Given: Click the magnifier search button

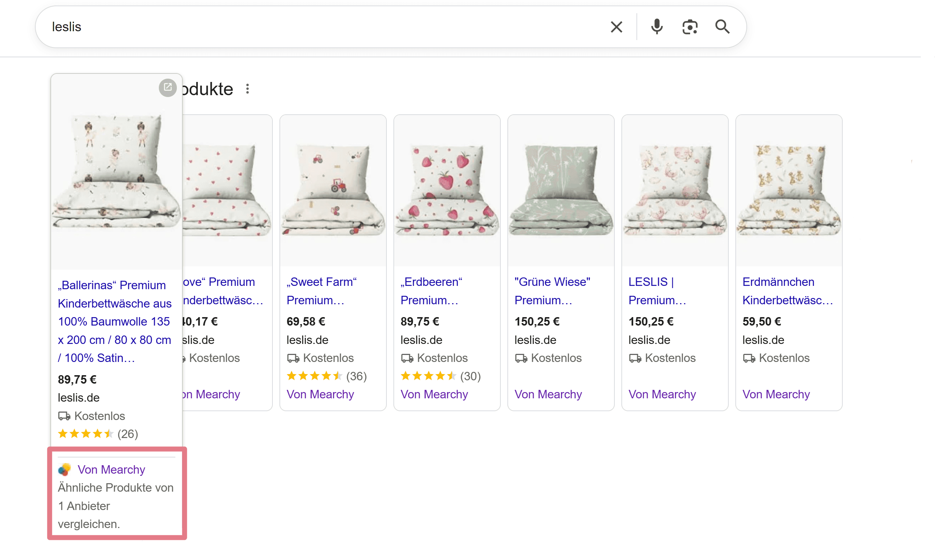Looking at the screenshot, I should coord(722,27).
